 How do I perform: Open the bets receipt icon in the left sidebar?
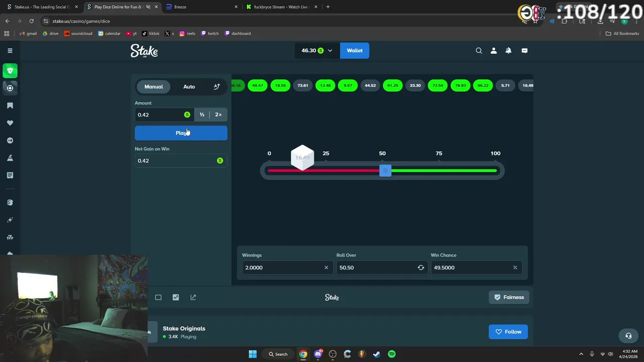click(10, 175)
